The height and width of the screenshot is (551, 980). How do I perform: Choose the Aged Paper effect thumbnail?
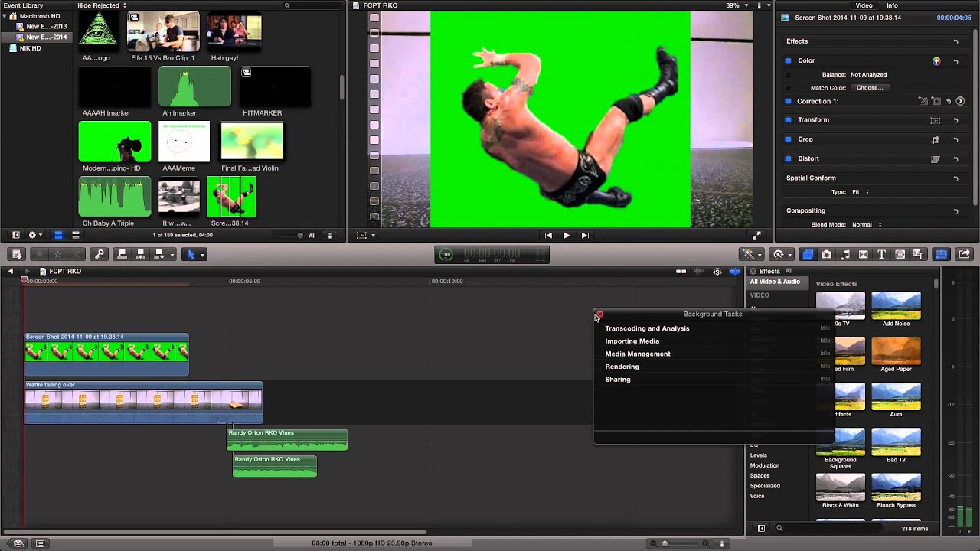[896, 350]
